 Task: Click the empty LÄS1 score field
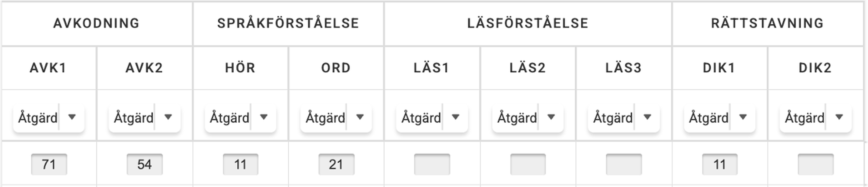click(x=432, y=164)
